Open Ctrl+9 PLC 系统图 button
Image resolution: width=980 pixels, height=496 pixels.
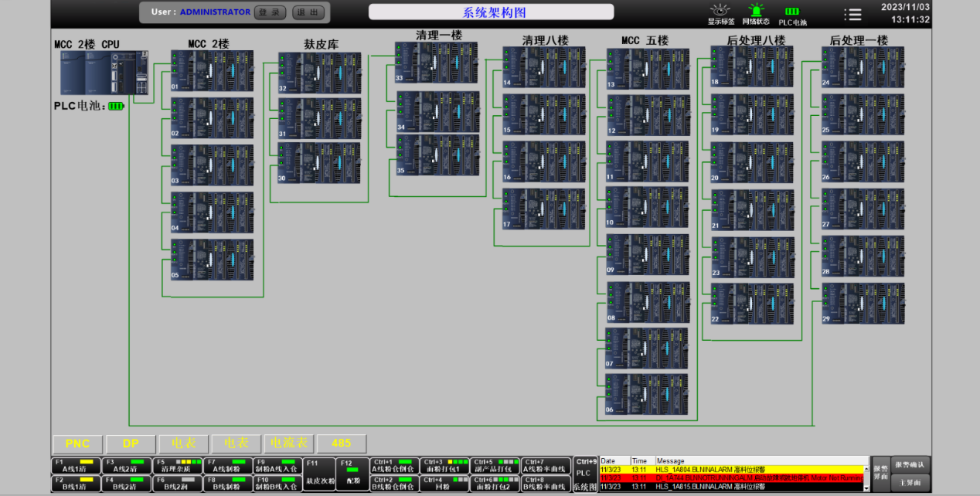point(585,474)
